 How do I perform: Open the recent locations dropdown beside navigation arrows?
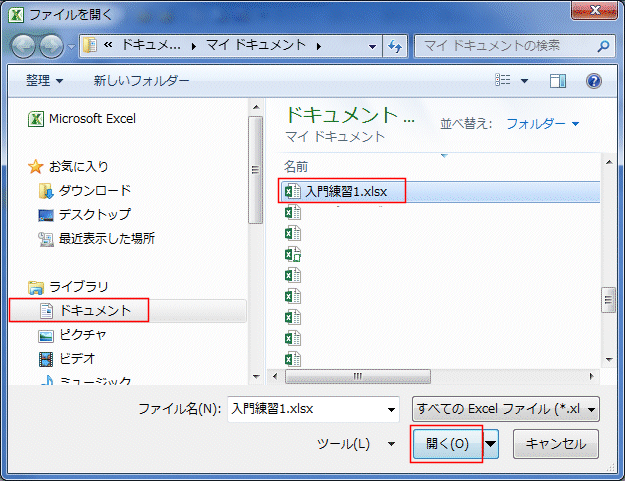click(x=71, y=47)
